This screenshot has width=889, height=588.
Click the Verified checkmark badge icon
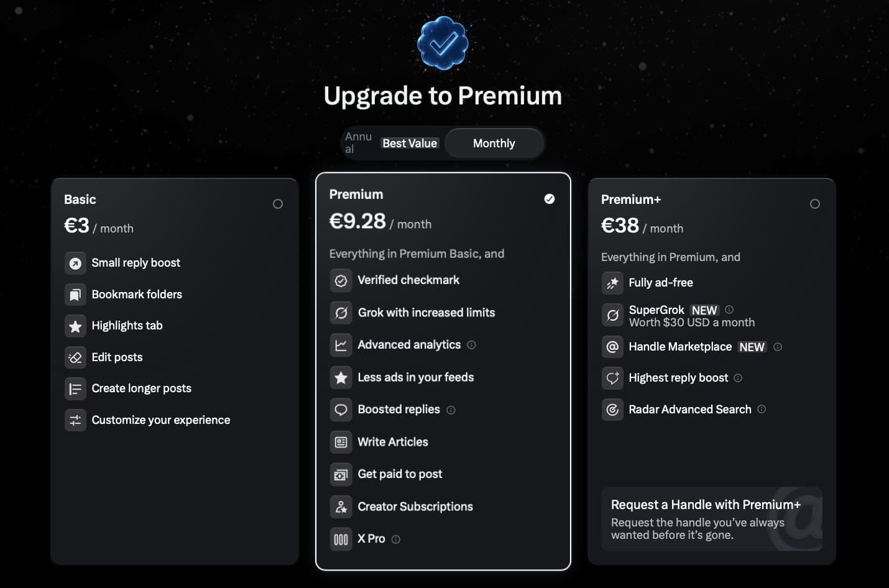pyautogui.click(x=341, y=280)
